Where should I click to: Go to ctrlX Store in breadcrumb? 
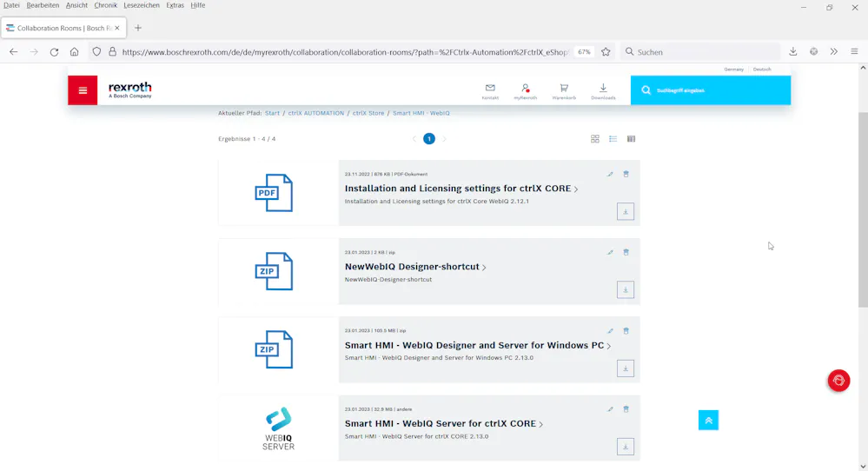[368, 113]
